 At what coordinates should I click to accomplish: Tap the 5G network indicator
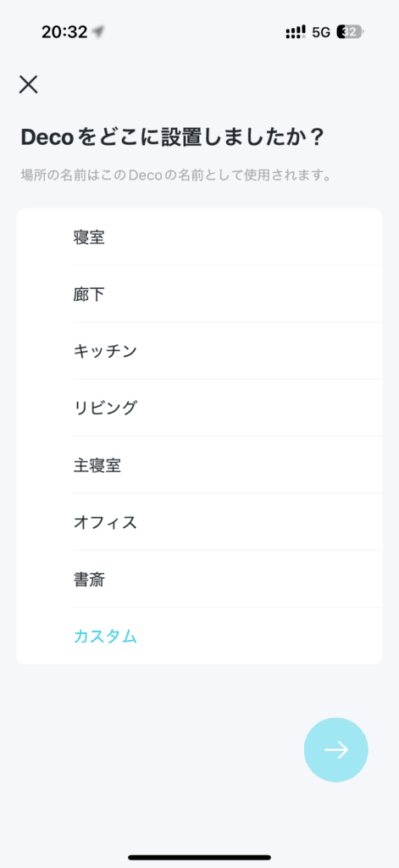point(321,32)
